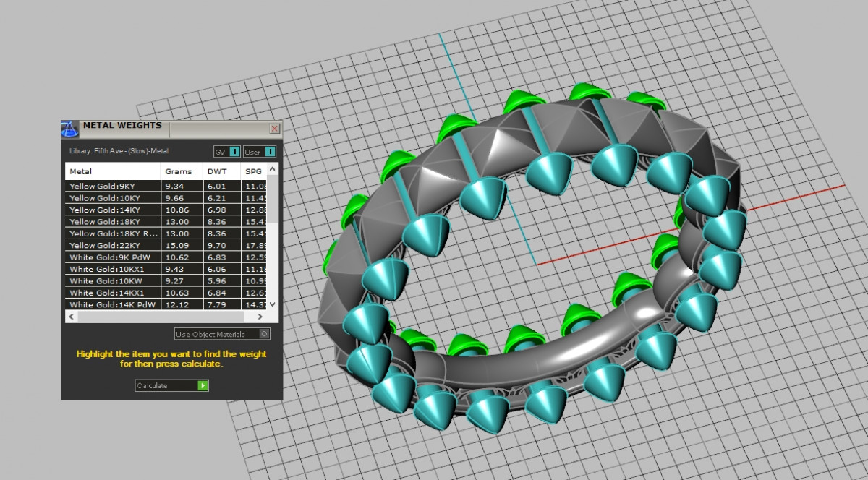Click the Grams column header
Viewport: 868px width, 480px height.
coord(178,171)
